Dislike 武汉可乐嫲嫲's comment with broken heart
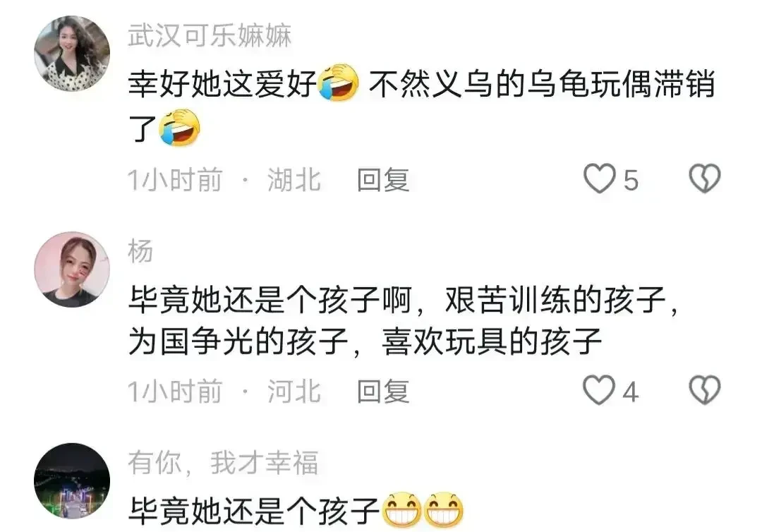 (x=705, y=179)
